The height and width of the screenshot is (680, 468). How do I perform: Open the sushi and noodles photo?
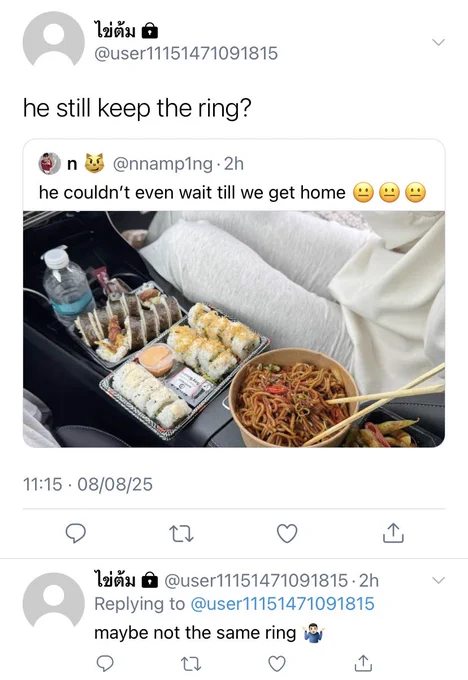pos(234,329)
